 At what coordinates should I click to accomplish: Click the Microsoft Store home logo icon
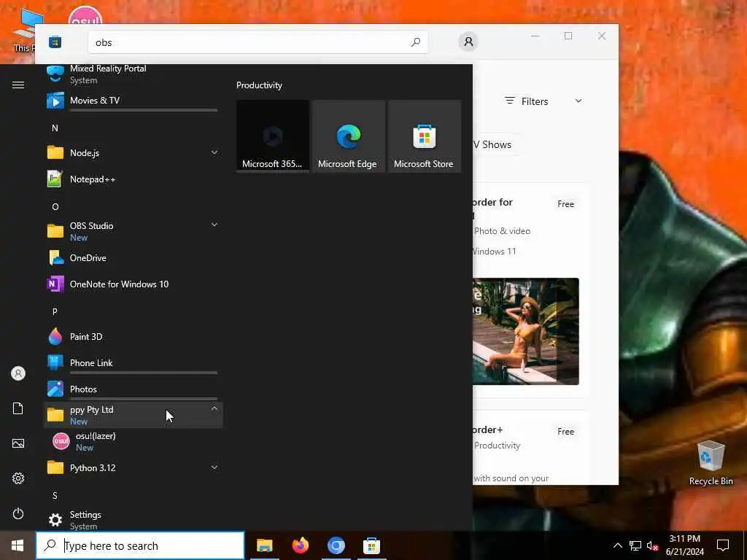(55, 42)
